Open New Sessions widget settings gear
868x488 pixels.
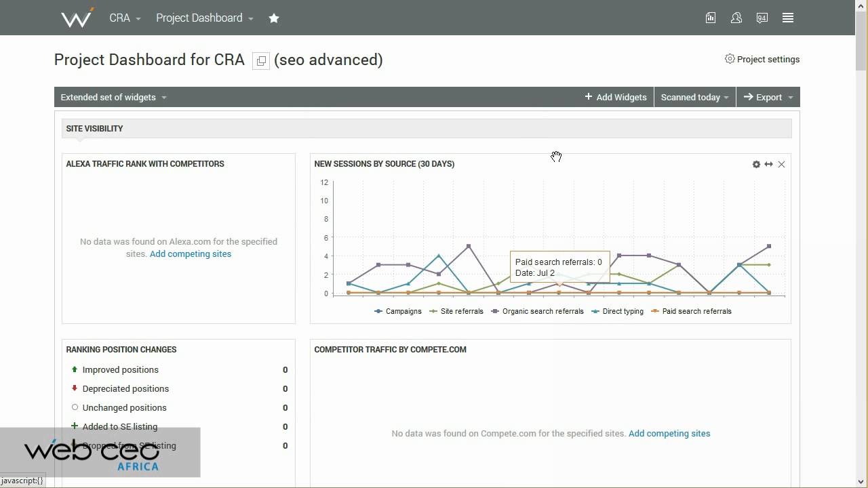pos(756,164)
